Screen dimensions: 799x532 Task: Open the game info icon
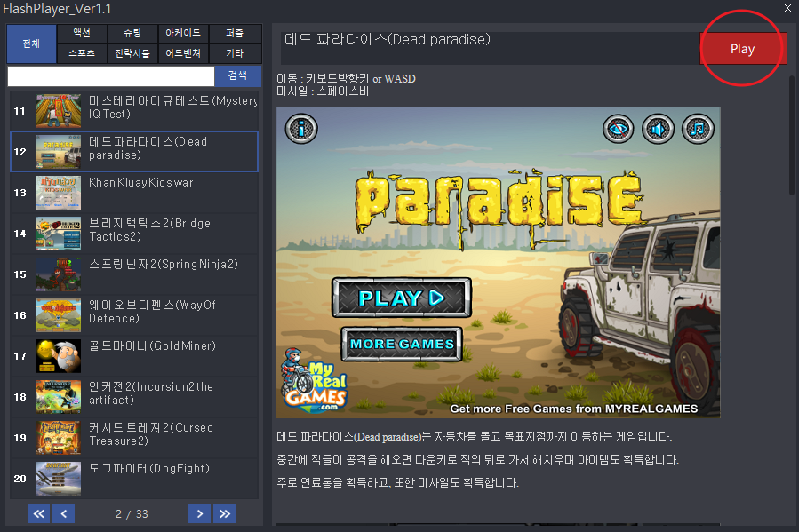tap(301, 129)
